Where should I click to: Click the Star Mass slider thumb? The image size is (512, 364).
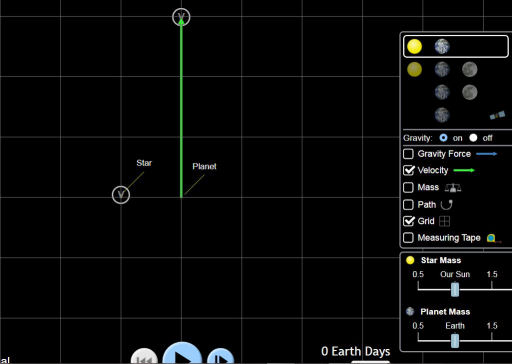[455, 289]
